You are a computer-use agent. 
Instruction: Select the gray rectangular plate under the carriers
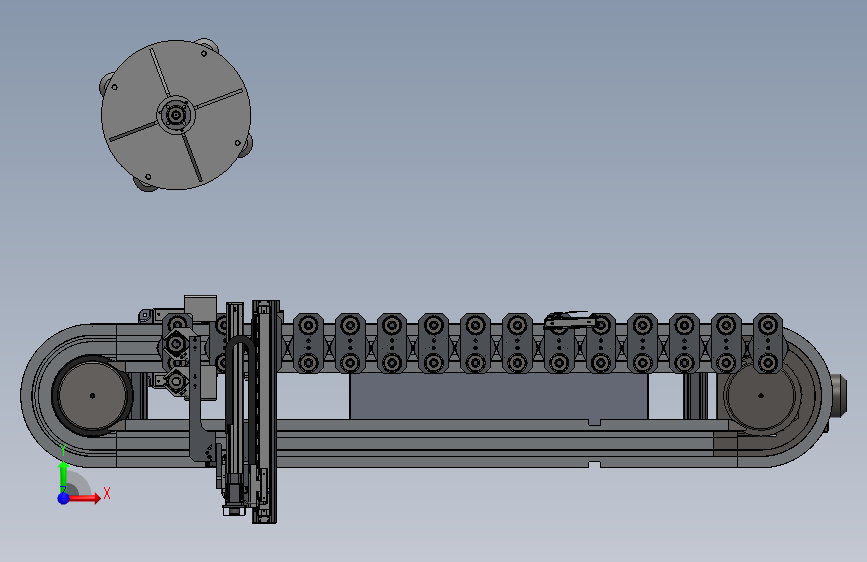tap(498, 396)
